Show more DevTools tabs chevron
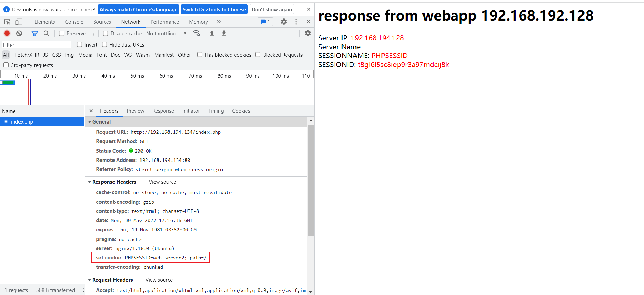This screenshot has height=295, width=644. pyautogui.click(x=219, y=22)
